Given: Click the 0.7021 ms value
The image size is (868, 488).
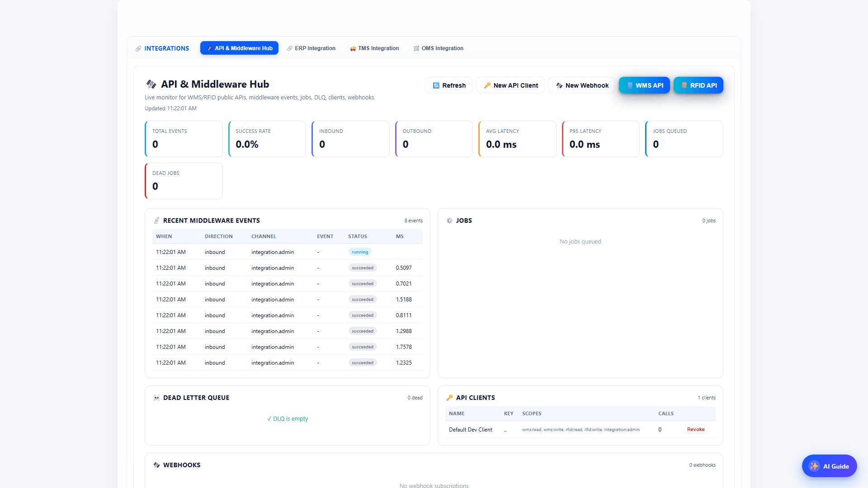Looking at the screenshot, I should click(x=404, y=284).
